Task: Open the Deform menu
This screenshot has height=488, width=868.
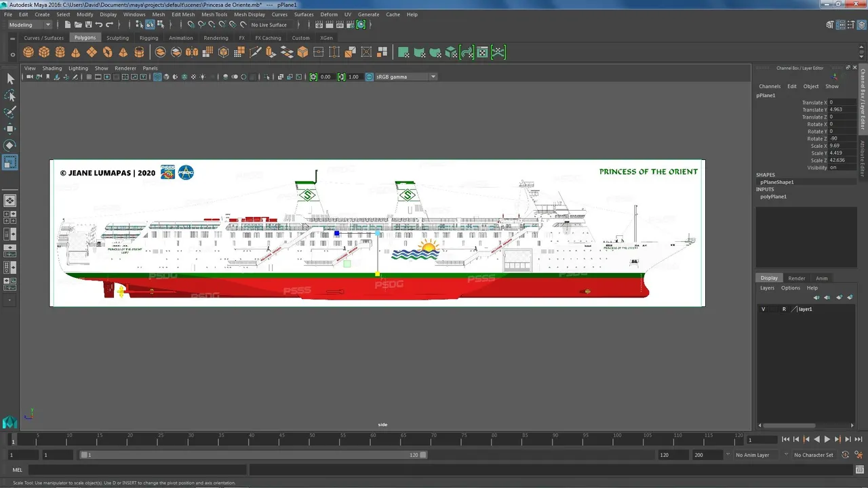Action: coord(329,14)
